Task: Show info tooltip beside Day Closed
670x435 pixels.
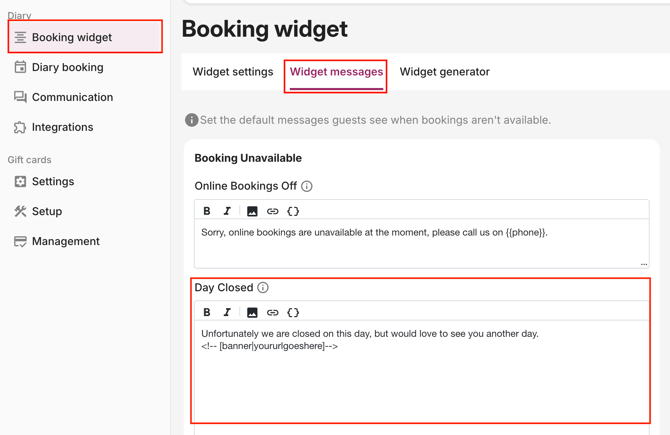Action: [263, 288]
